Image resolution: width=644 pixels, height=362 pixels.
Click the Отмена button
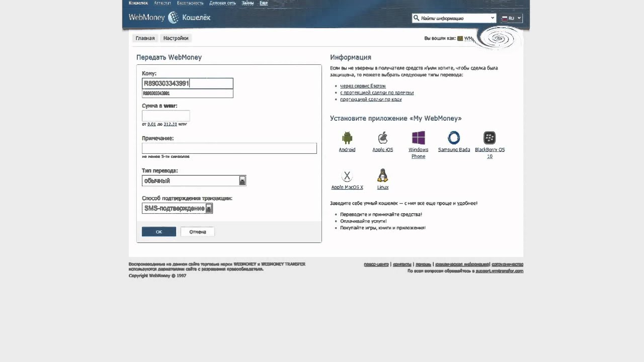(197, 232)
